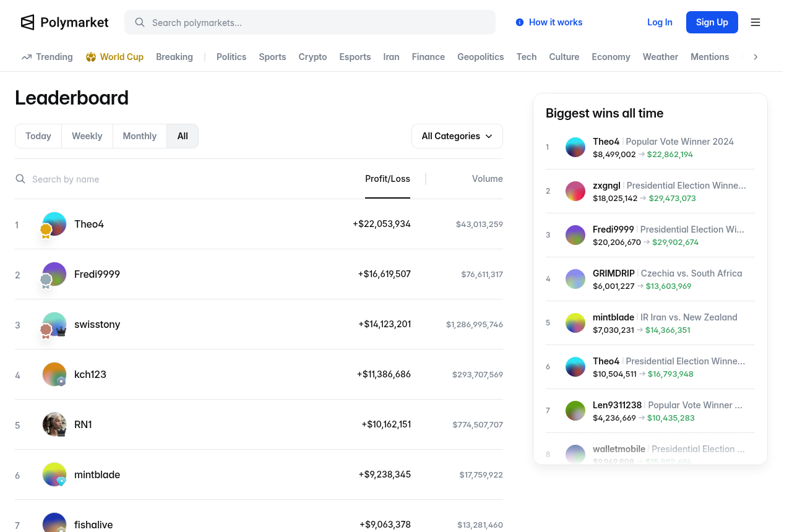Viewport: 792px width, 532px height.
Task: Open the Geopolitics category
Action: coord(481,57)
